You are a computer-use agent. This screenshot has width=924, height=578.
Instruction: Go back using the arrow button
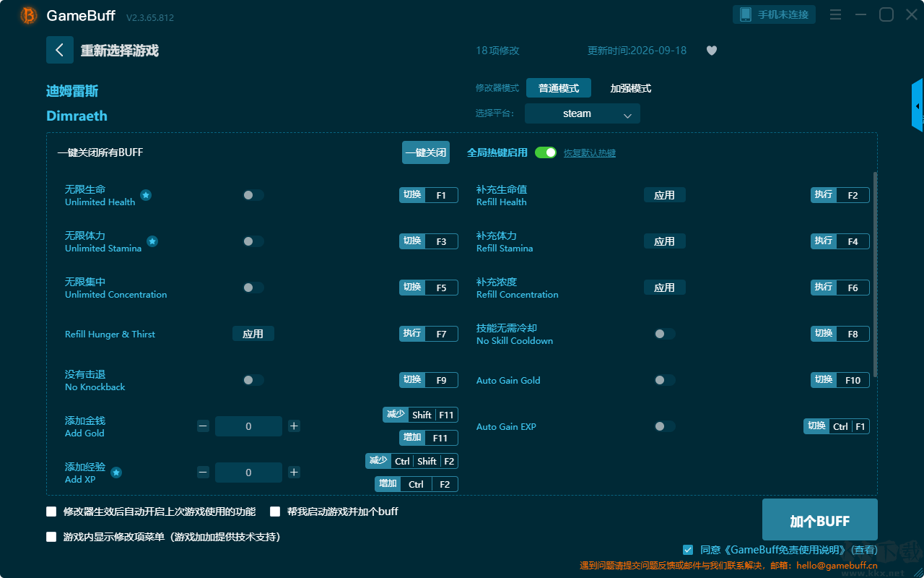(x=60, y=50)
